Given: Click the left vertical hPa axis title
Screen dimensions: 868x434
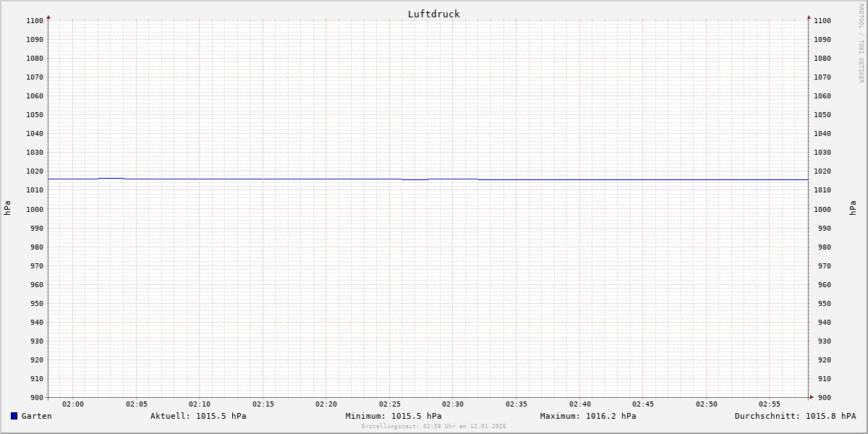Looking at the screenshot, I should 7,208.
